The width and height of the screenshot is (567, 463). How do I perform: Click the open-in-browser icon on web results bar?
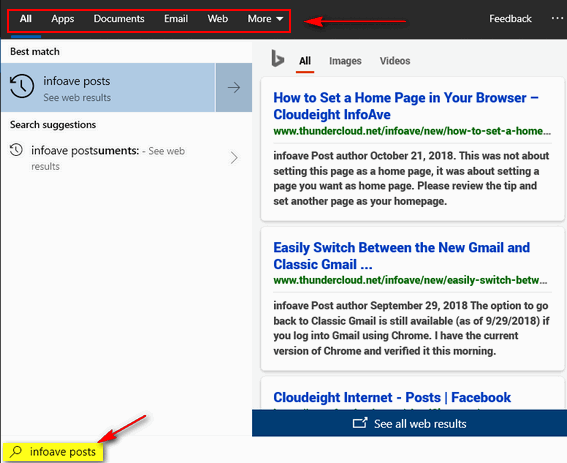click(360, 423)
